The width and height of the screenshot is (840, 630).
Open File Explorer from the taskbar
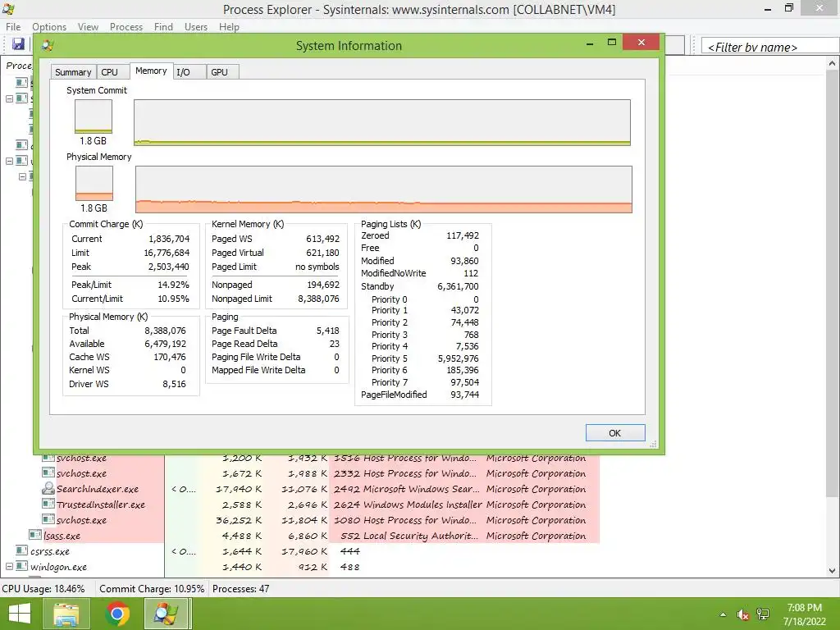(x=66, y=614)
